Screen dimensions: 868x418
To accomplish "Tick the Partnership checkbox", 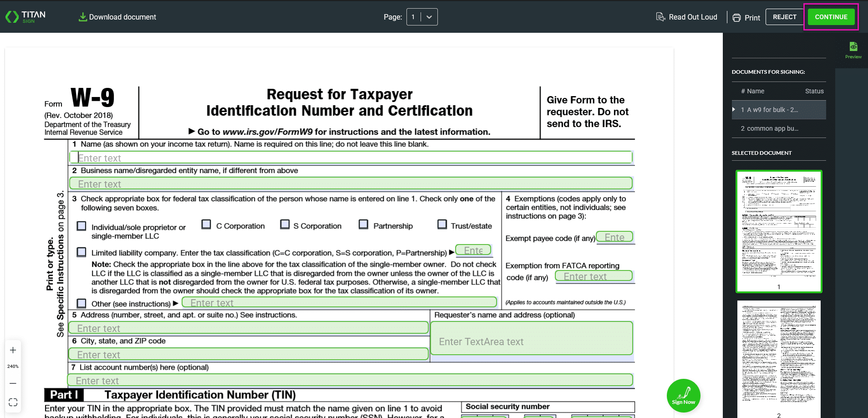I will tap(363, 224).
